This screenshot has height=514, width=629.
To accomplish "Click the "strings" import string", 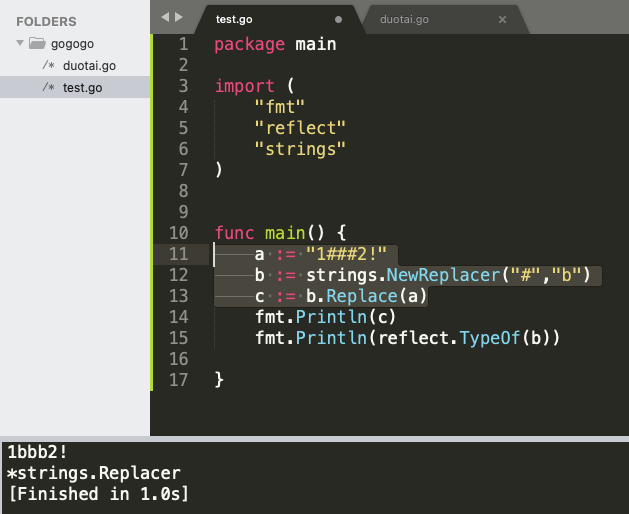I will pos(300,149).
